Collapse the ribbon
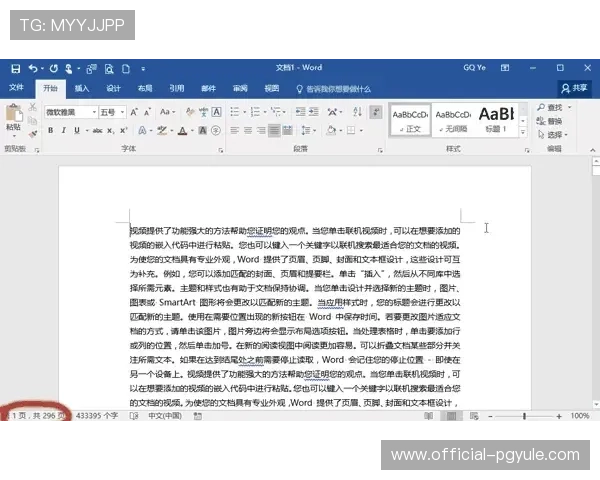Image resolution: width=600 pixels, height=480 pixels. [592, 150]
